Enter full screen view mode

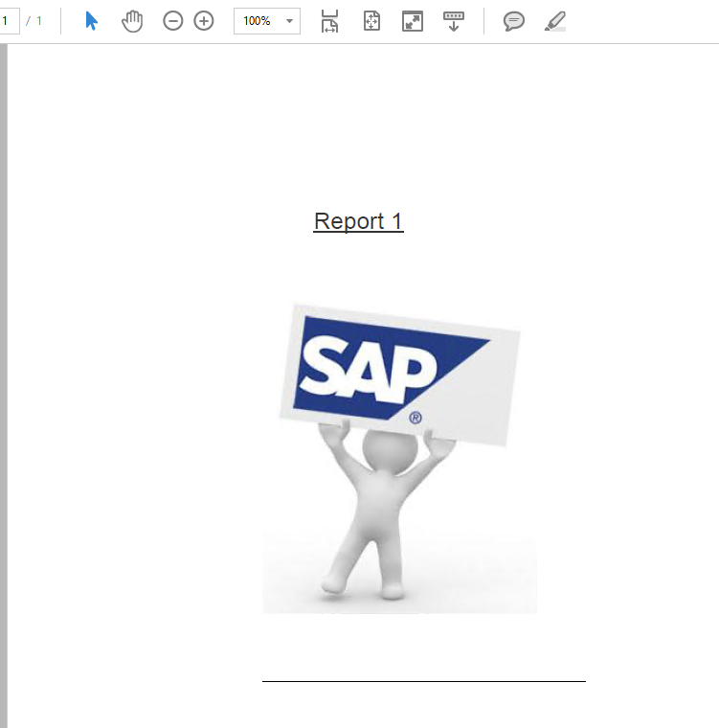(413, 20)
